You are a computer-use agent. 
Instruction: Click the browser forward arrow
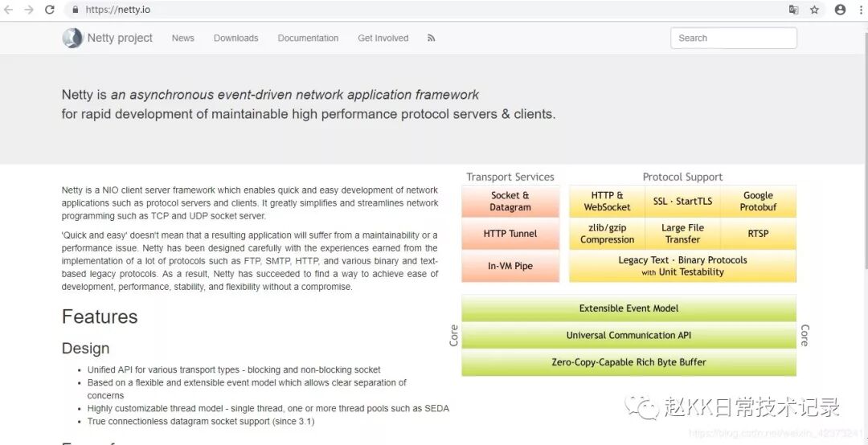[29, 10]
